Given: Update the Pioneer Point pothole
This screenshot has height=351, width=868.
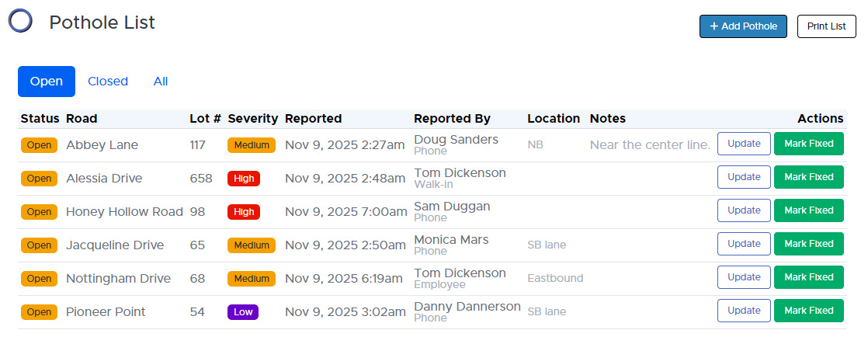Looking at the screenshot, I should point(744,311).
